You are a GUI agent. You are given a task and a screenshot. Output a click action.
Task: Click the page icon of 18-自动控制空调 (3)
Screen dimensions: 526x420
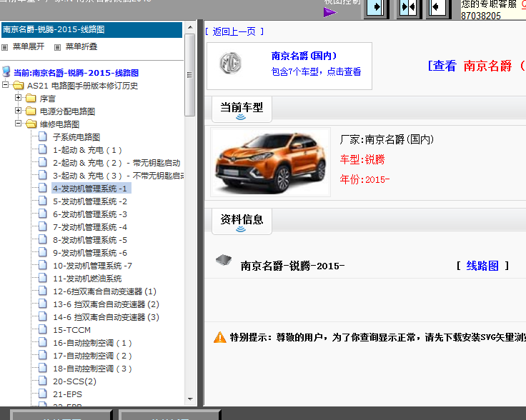[x=43, y=368]
